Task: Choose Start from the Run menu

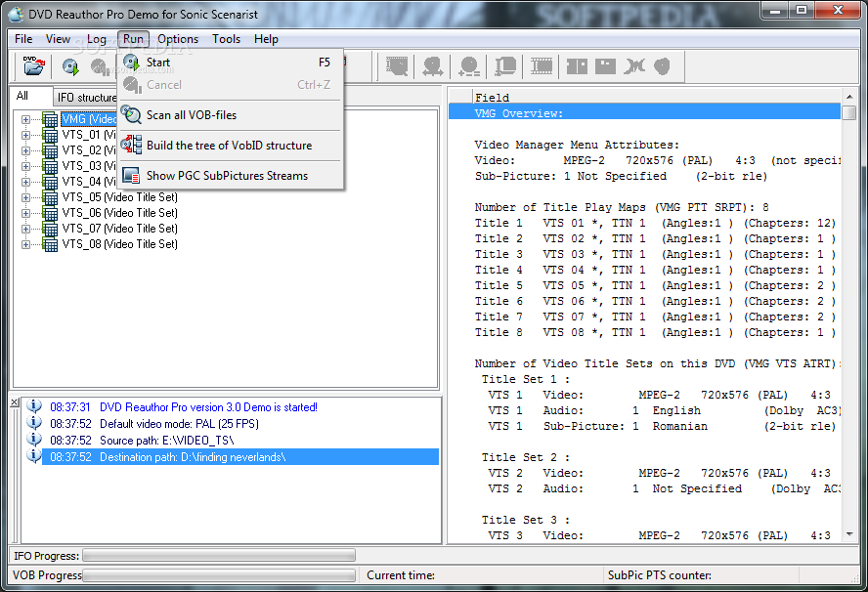Action: point(230,63)
